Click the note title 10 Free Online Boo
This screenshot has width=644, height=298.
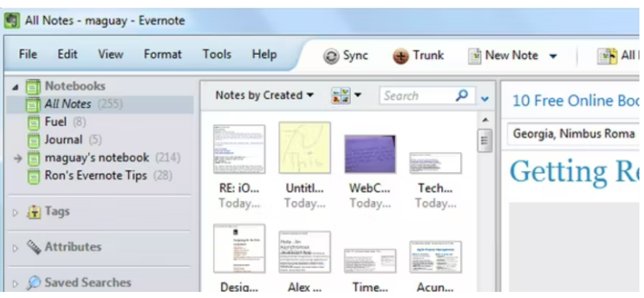click(575, 101)
